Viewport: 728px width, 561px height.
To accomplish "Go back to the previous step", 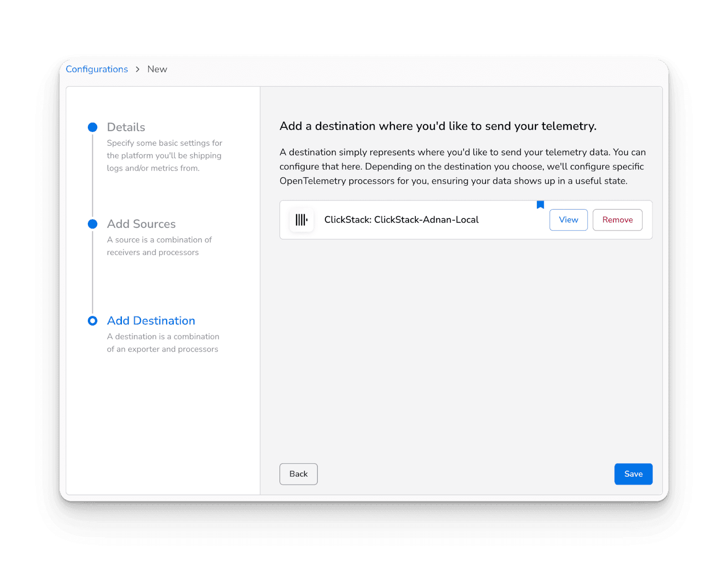I will point(298,474).
